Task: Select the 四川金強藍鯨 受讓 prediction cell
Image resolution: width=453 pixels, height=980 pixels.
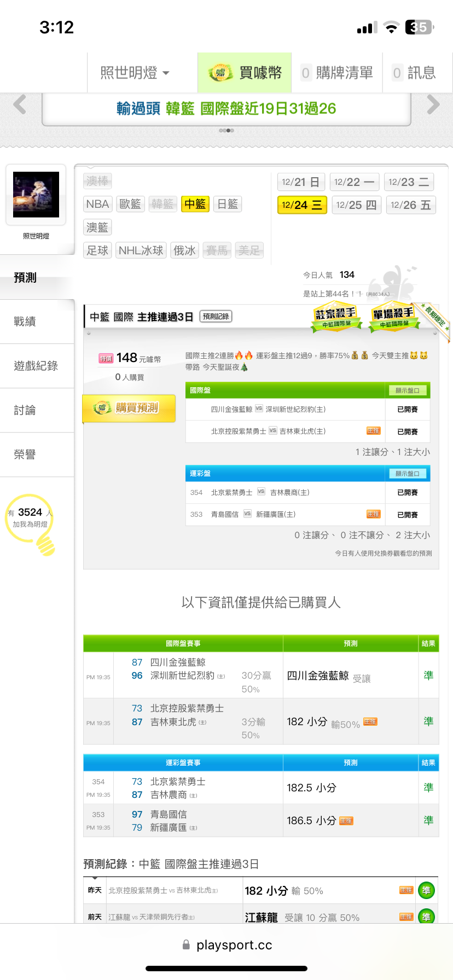Action: [351, 675]
